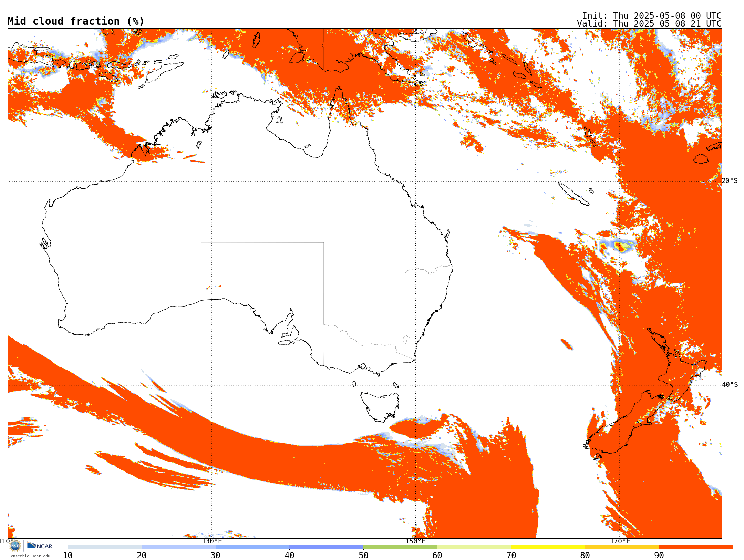
Task: Click the colorbar tick label 40
Action: pyautogui.click(x=289, y=556)
